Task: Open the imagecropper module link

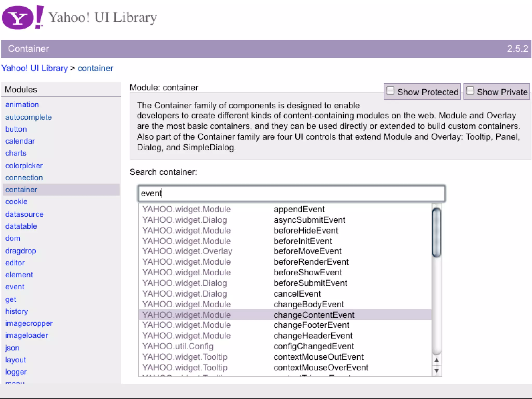Action: 29,323
